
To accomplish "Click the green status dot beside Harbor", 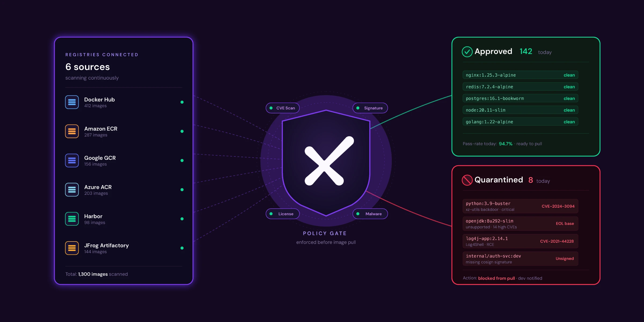I will point(182,219).
